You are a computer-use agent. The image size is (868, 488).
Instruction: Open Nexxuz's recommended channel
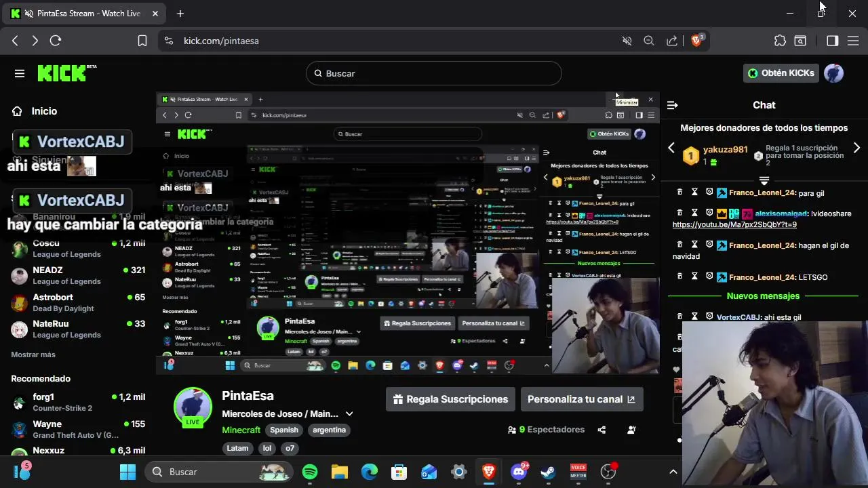coord(78,451)
